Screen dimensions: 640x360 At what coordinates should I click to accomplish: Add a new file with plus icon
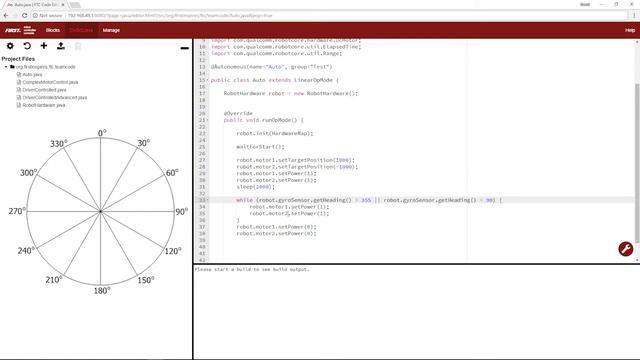coord(44,46)
